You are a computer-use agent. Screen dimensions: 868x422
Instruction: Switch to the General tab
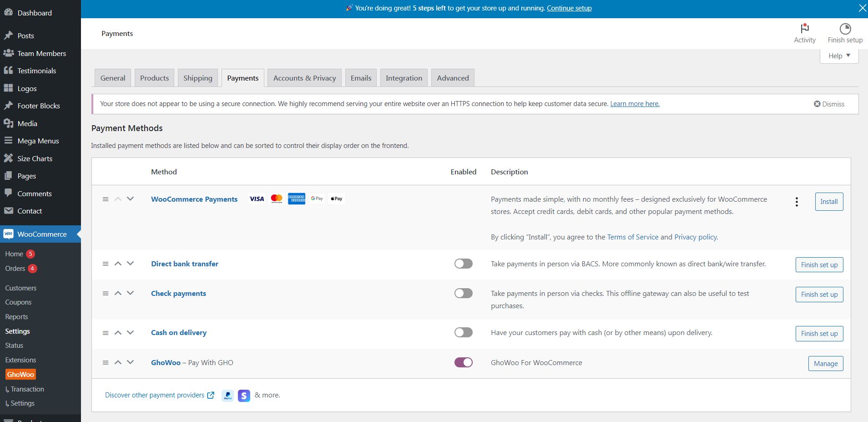pos(113,78)
